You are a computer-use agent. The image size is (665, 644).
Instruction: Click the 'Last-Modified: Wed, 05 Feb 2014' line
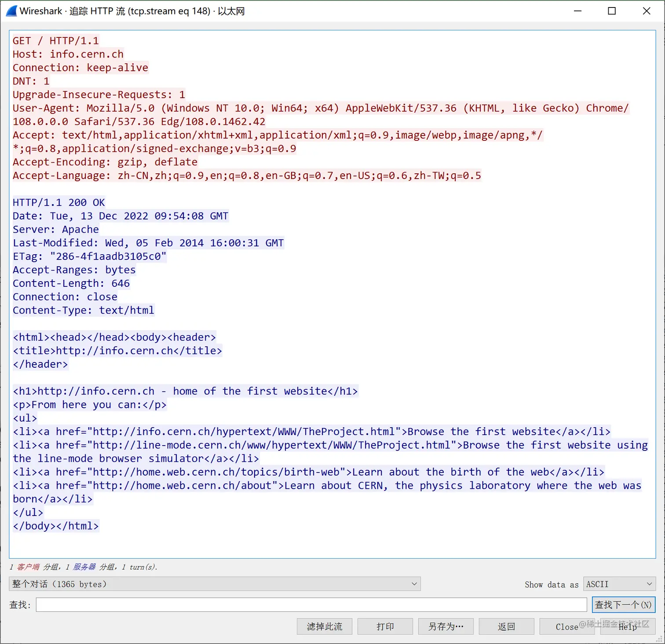tap(149, 243)
